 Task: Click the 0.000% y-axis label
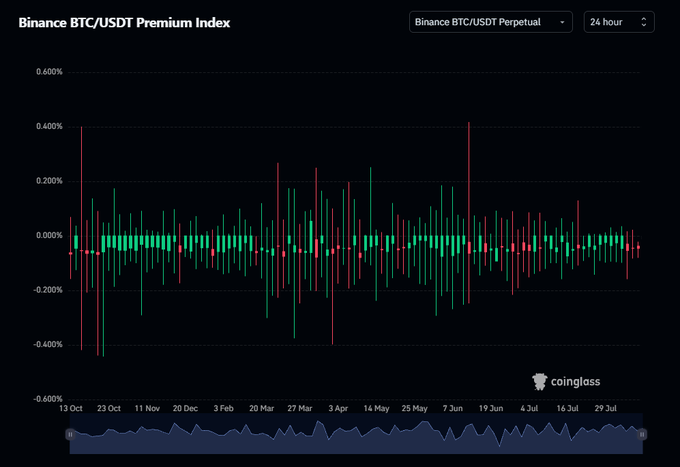point(49,235)
